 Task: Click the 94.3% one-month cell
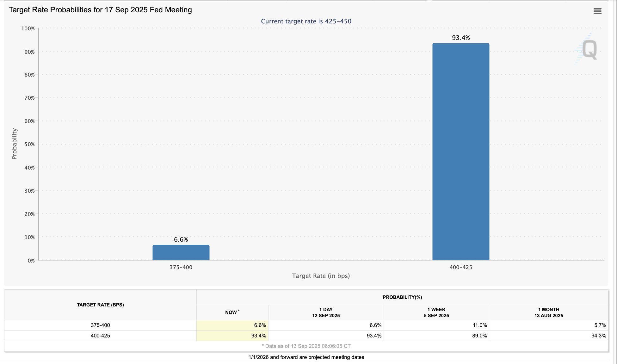pyautogui.click(x=598, y=336)
